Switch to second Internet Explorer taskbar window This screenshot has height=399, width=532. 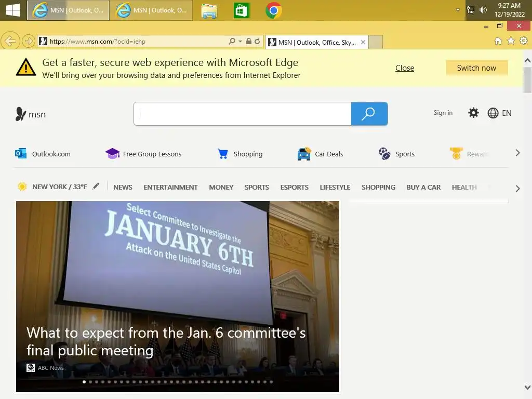151,10
